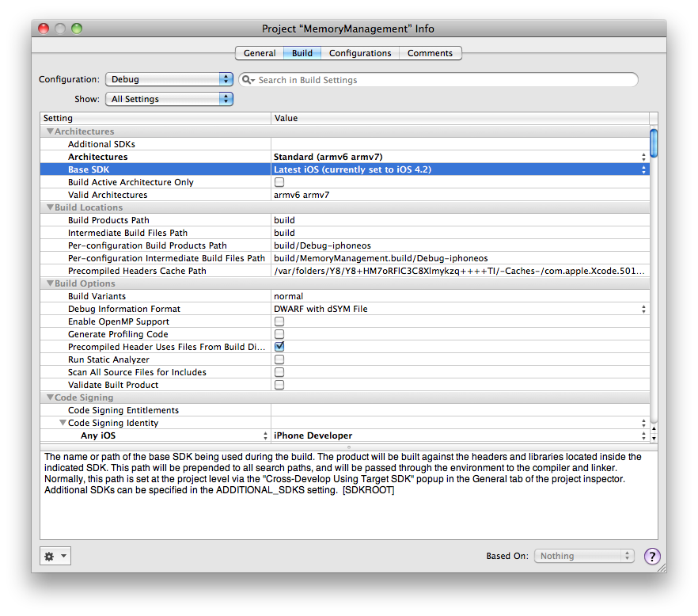This screenshot has height=616, width=698.
Task: Select Code Signing Entitlements row
Action: (345, 410)
